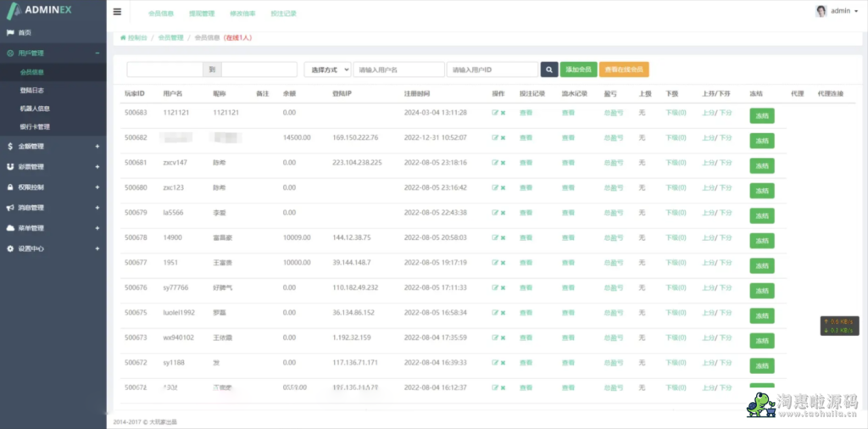This screenshot has width=868, height=429.
Task: Open the 选择方式 dropdown
Action: pyautogui.click(x=327, y=70)
